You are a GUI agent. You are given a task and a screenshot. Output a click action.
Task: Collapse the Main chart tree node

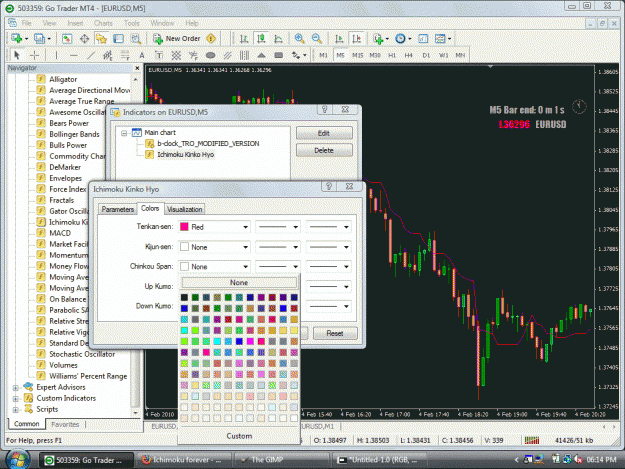pos(124,133)
